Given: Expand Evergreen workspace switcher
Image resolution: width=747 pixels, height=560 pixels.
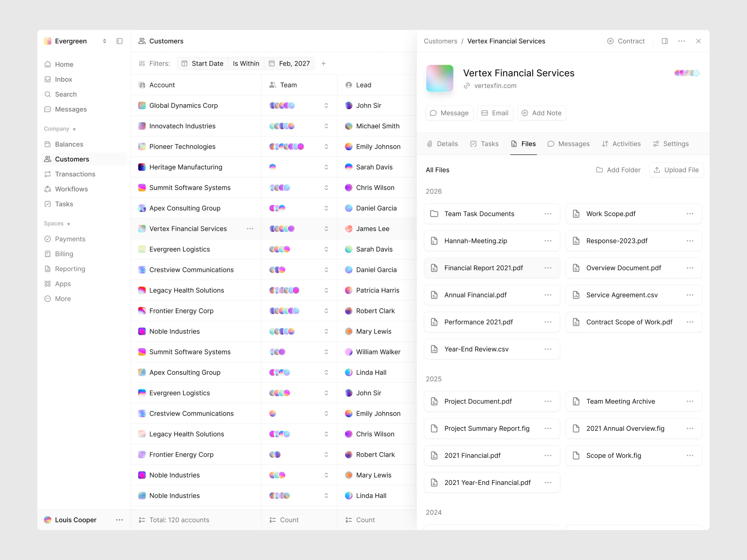Looking at the screenshot, I should 105,41.
